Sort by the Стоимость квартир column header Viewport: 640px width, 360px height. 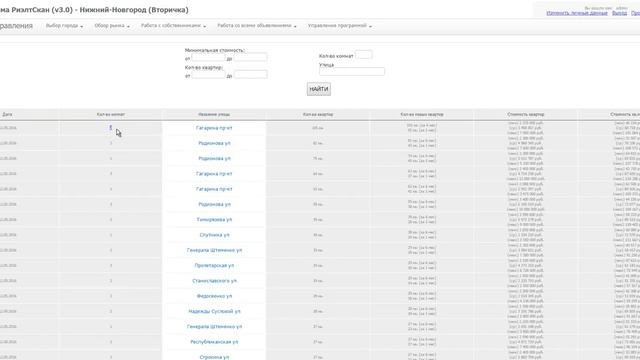coord(526,115)
